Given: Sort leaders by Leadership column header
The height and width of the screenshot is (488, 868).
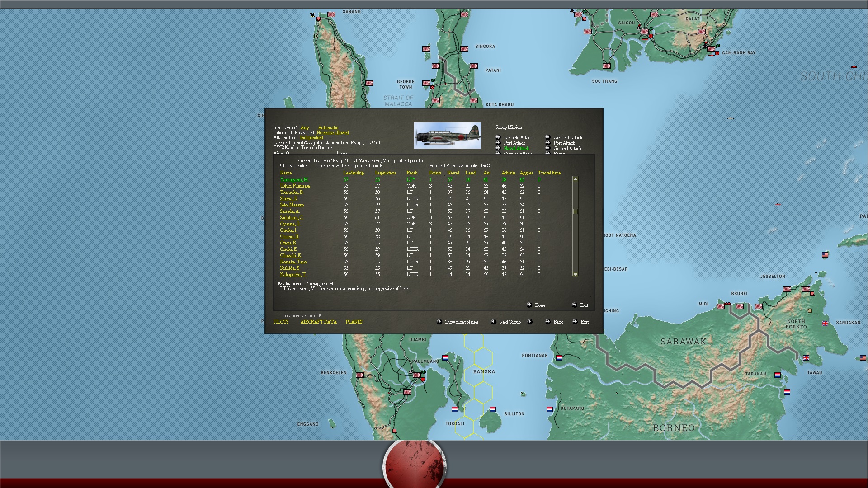Looking at the screenshot, I should [x=353, y=173].
